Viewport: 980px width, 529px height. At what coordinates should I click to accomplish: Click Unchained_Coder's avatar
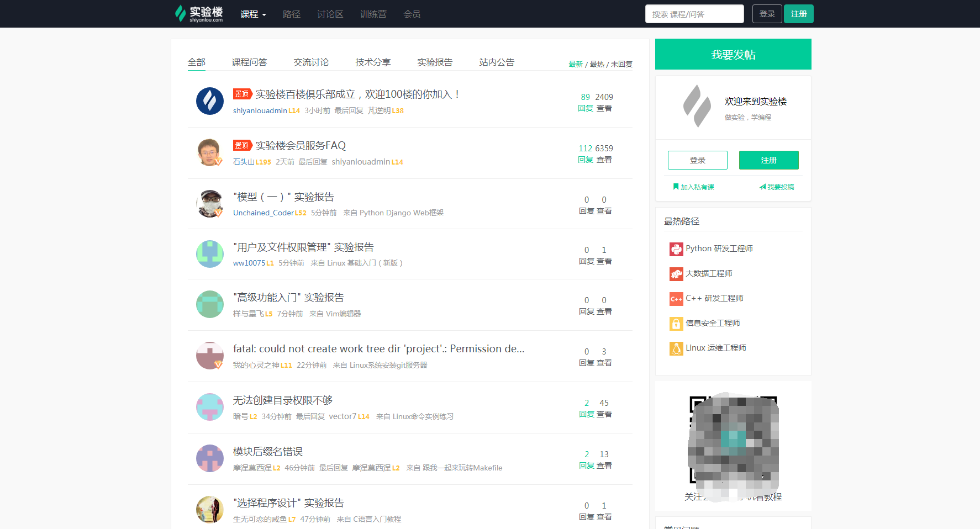(x=210, y=204)
